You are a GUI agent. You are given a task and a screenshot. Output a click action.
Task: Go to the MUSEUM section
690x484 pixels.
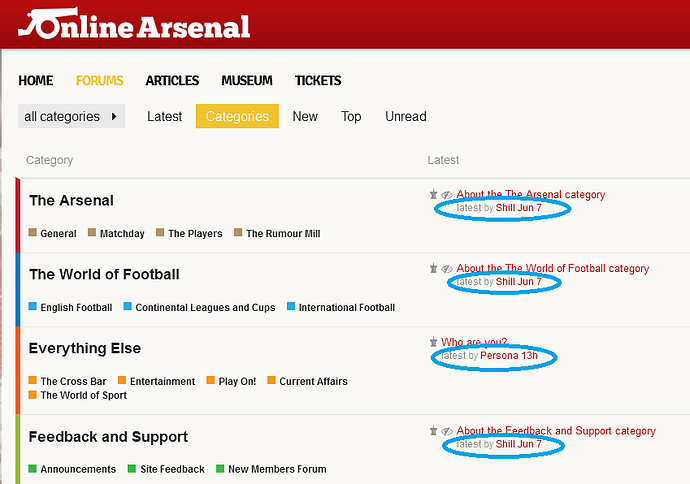[x=246, y=80]
